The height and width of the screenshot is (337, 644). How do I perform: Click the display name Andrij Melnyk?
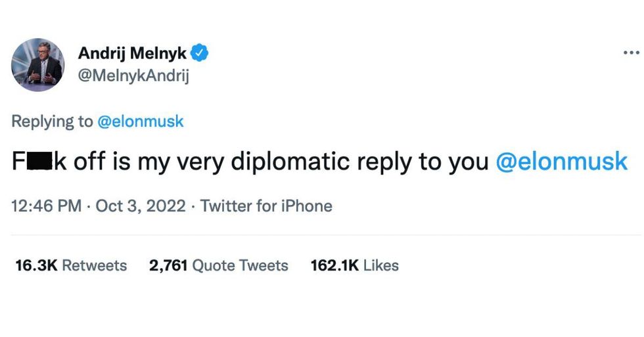[x=132, y=53]
